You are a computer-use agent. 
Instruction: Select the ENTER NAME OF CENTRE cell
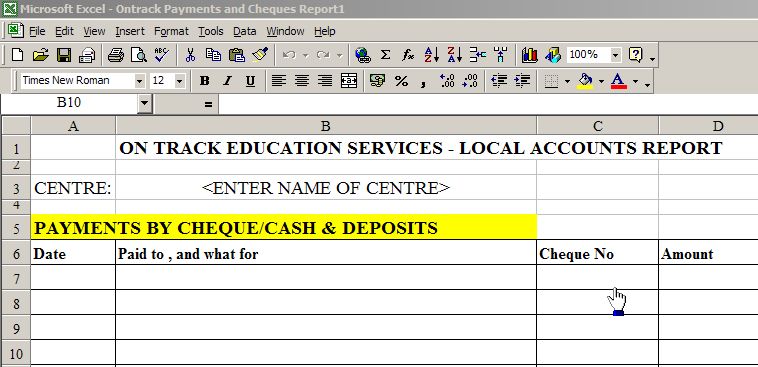click(x=326, y=188)
